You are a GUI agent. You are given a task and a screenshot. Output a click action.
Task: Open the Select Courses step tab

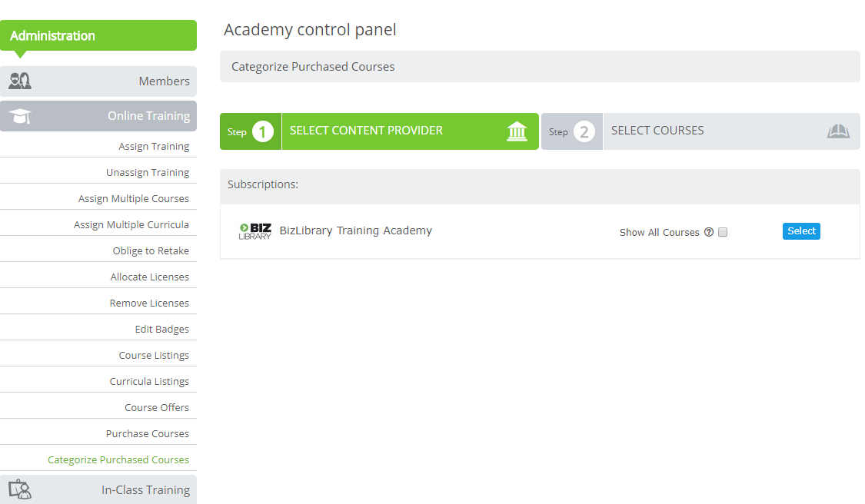pyautogui.click(x=700, y=131)
